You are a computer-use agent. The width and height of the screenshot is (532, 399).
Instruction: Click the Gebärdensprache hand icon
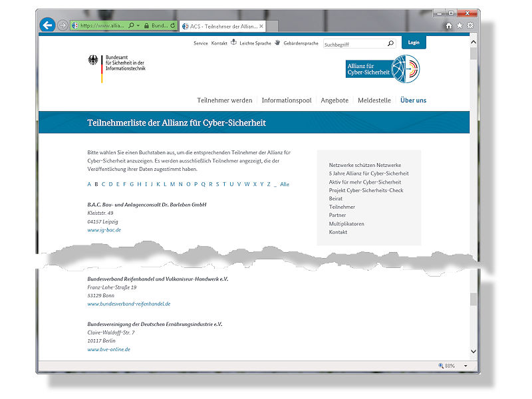(x=277, y=43)
